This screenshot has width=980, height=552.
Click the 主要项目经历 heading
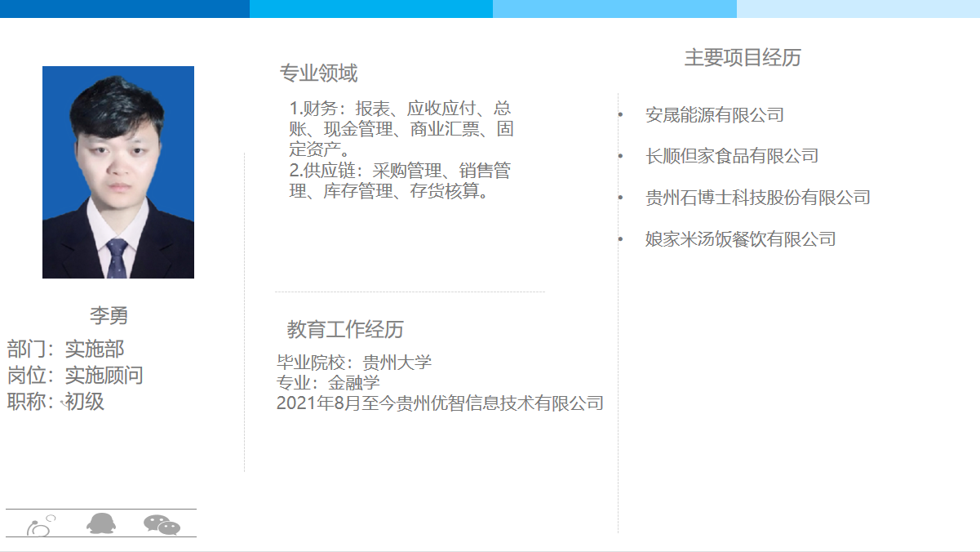click(x=743, y=58)
